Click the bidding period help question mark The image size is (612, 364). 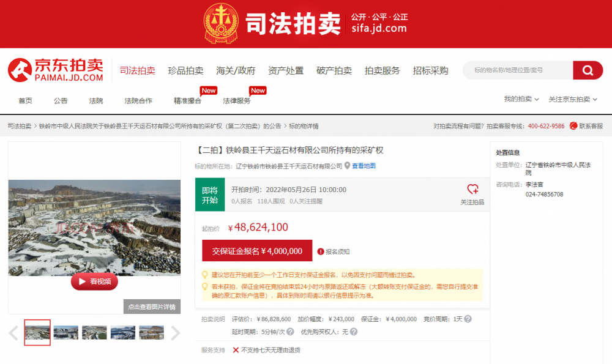click(468, 319)
